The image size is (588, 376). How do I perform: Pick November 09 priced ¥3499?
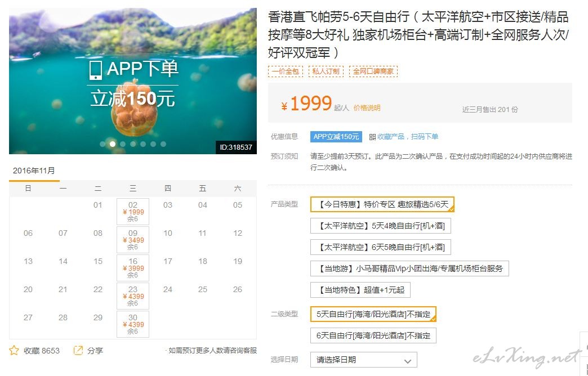pos(133,240)
